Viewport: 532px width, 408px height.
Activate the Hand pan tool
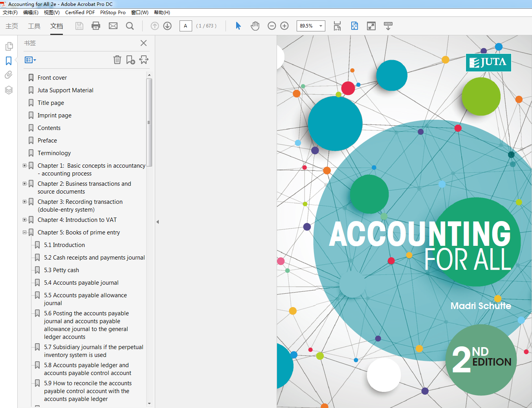[x=255, y=26]
